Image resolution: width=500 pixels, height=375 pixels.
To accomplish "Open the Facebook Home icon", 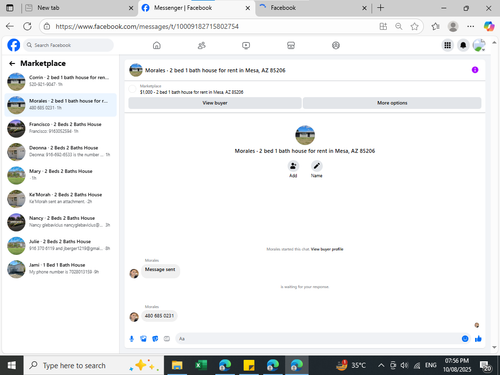I will click(x=157, y=45).
